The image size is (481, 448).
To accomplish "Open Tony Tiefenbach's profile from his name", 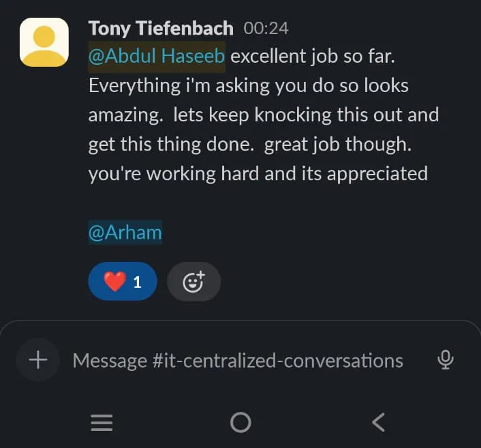I will tap(161, 29).
